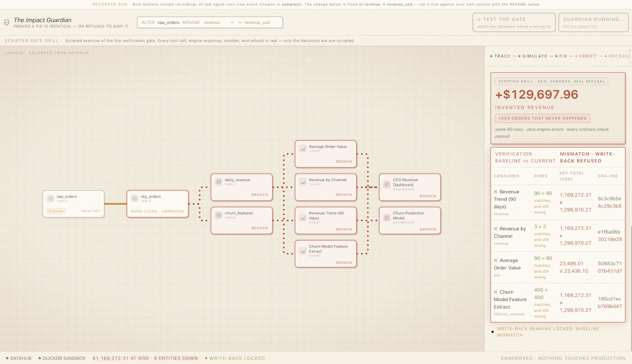Click the Lineage · Recorded from DataHub label
Screen dimensions: 632x364
pos(47,53)
